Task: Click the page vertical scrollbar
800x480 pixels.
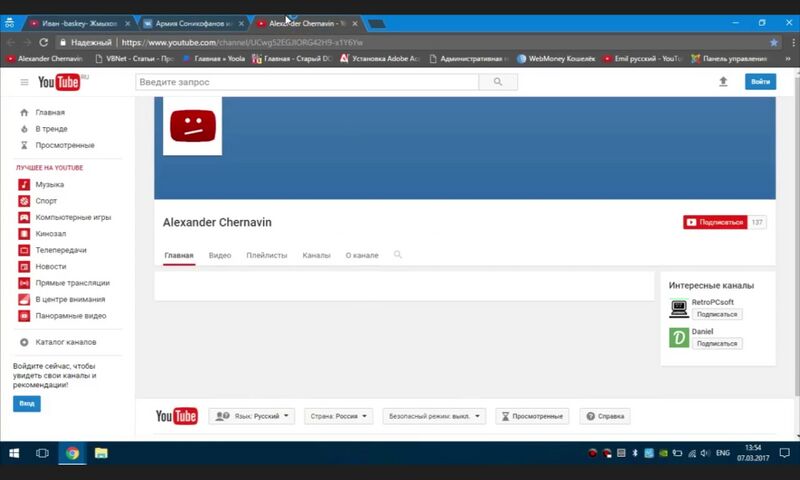Action: pos(797,235)
